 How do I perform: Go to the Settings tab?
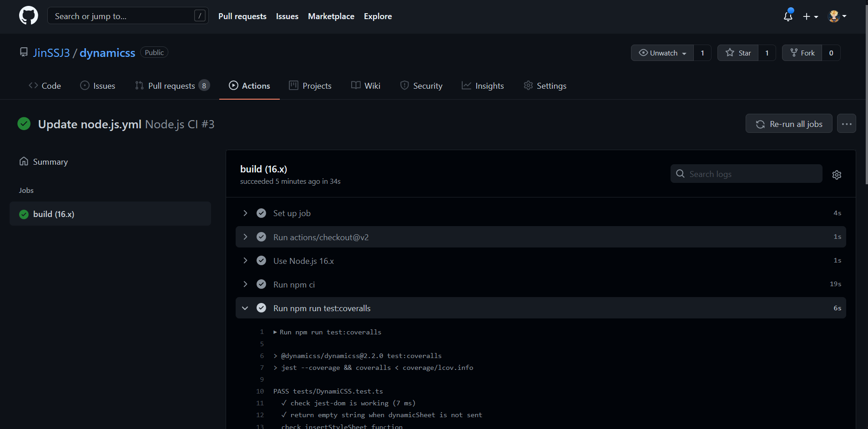tap(545, 86)
